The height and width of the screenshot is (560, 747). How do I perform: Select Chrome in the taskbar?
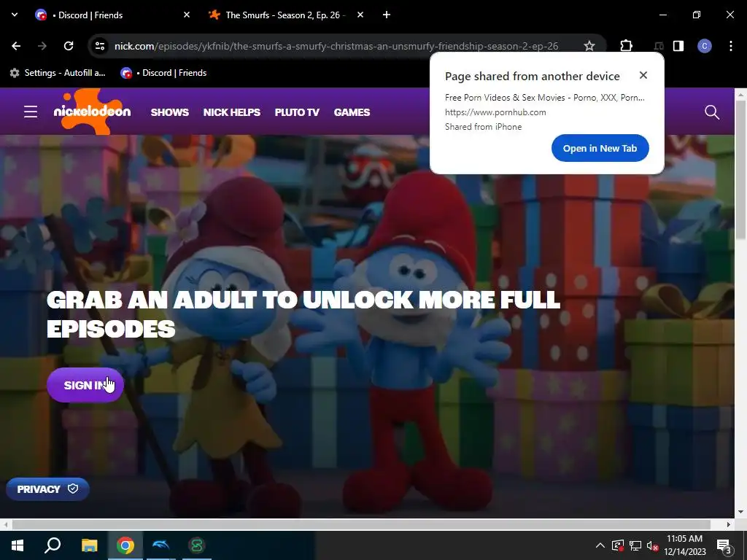pos(125,545)
